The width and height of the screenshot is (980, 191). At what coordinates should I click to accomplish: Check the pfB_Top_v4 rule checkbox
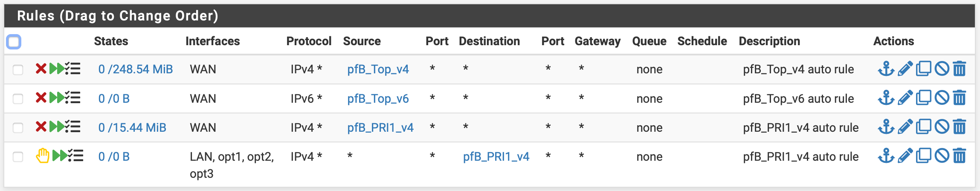[x=18, y=69]
